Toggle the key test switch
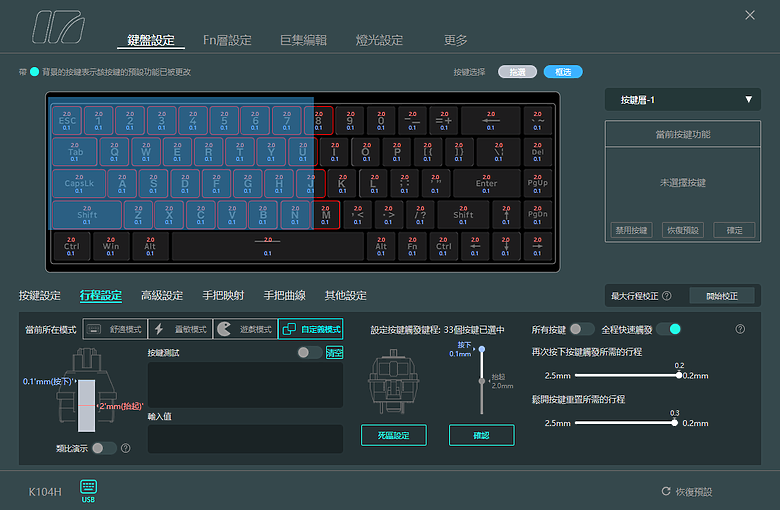Image resolution: width=780 pixels, height=510 pixels. point(309,352)
